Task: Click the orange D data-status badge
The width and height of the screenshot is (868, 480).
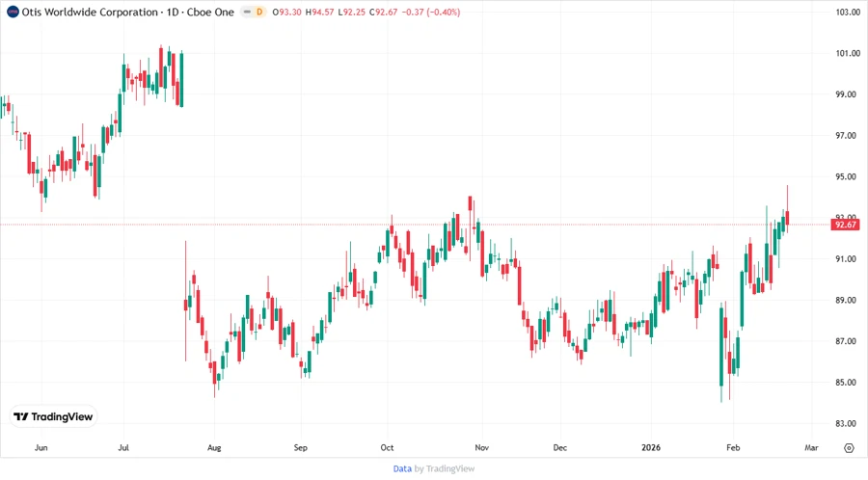Action: click(259, 12)
